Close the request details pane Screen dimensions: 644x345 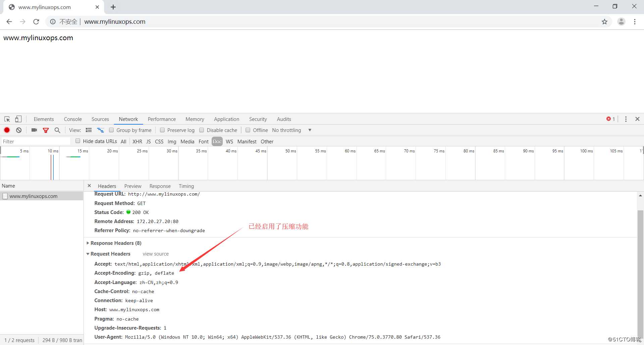(89, 186)
